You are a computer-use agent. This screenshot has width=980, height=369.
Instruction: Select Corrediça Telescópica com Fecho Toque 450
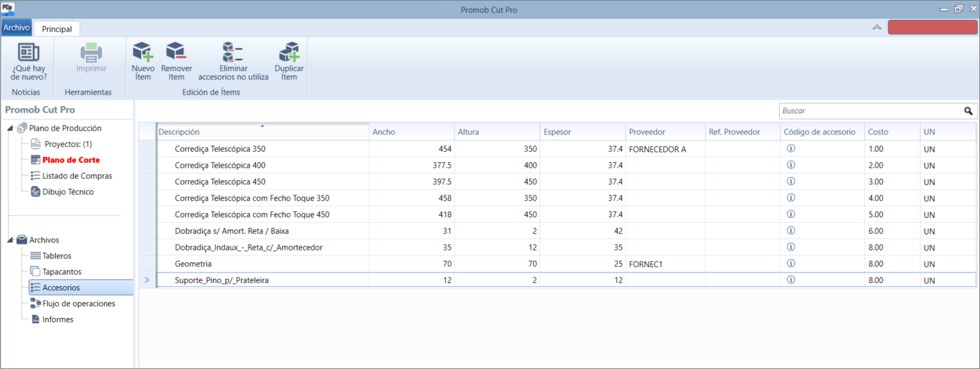click(x=262, y=215)
